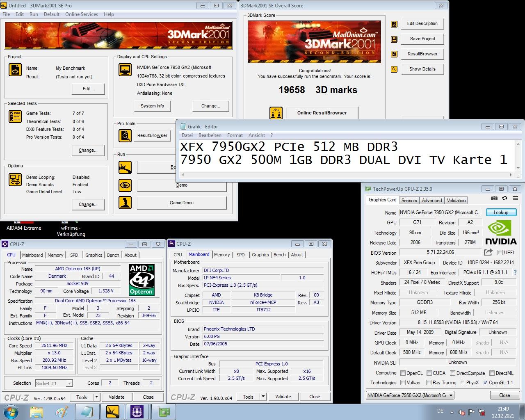Viewport: 525px width, 420px height.
Task: Toggle the OpenCL checkbox
Action: click(403, 373)
